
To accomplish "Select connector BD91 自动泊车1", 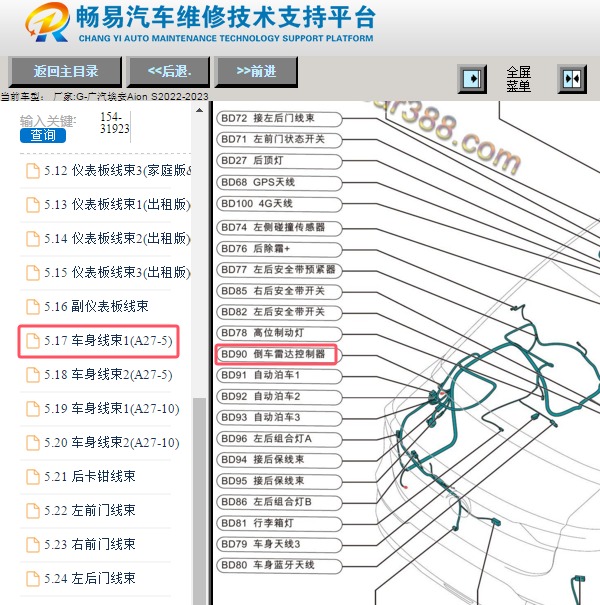I will pyautogui.click(x=279, y=375).
